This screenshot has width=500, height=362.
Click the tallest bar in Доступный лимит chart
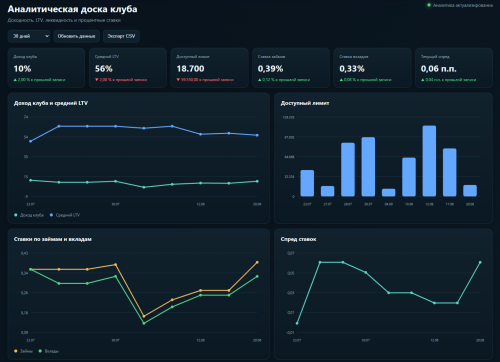coord(429,161)
